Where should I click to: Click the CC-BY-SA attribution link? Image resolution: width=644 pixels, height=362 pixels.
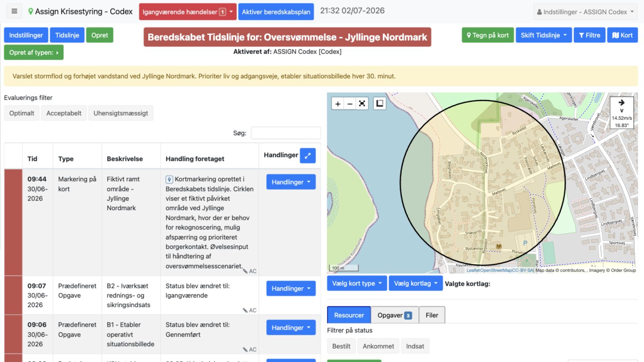(x=523, y=270)
